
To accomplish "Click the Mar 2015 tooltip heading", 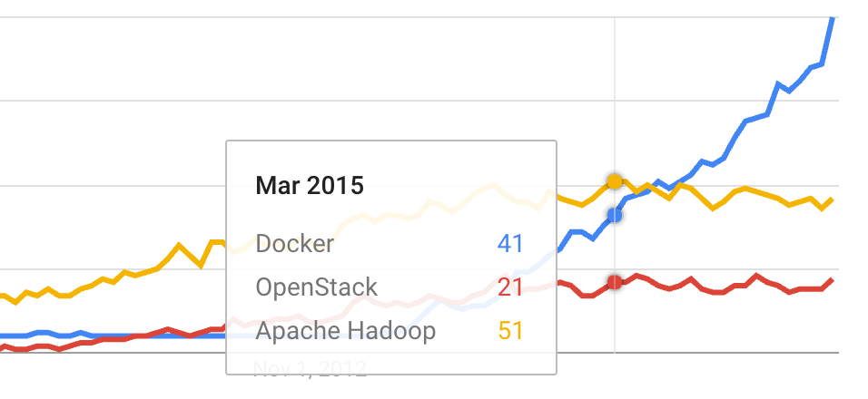I will (x=310, y=187).
